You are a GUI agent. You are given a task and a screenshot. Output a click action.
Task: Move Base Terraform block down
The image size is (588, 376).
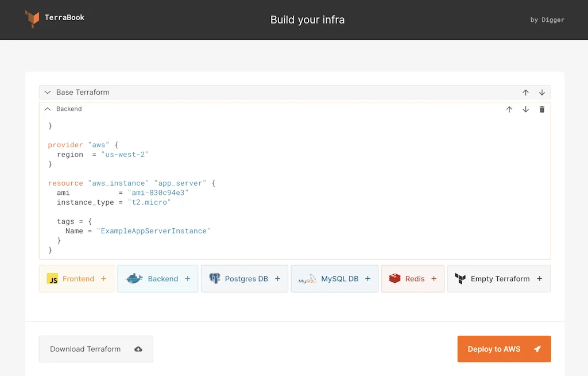click(542, 93)
